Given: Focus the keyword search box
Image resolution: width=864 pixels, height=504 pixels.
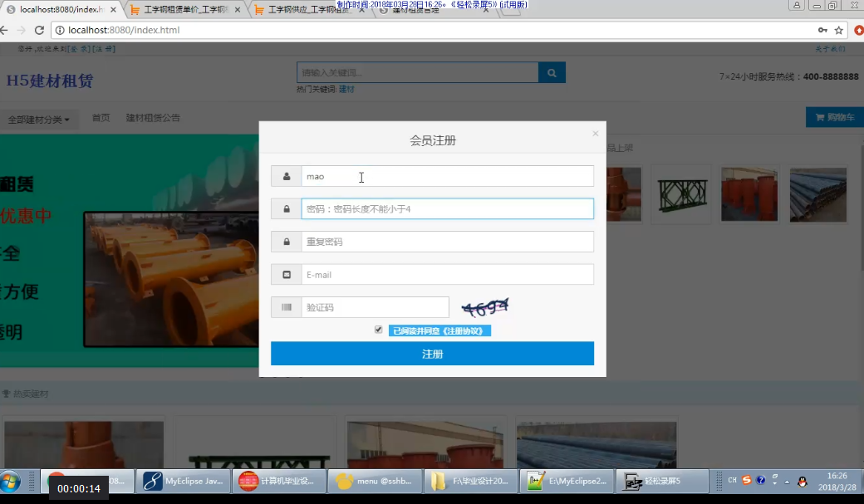Looking at the screenshot, I should 418,72.
